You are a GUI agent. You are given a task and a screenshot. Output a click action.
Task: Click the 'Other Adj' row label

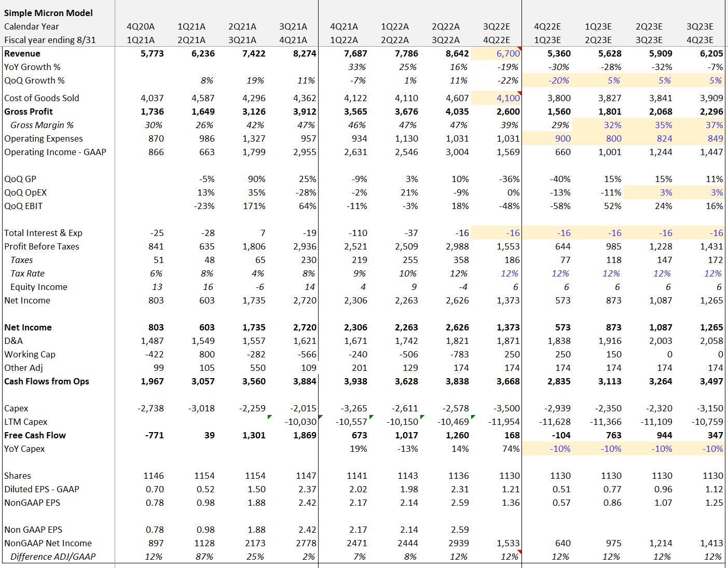[x=23, y=368]
